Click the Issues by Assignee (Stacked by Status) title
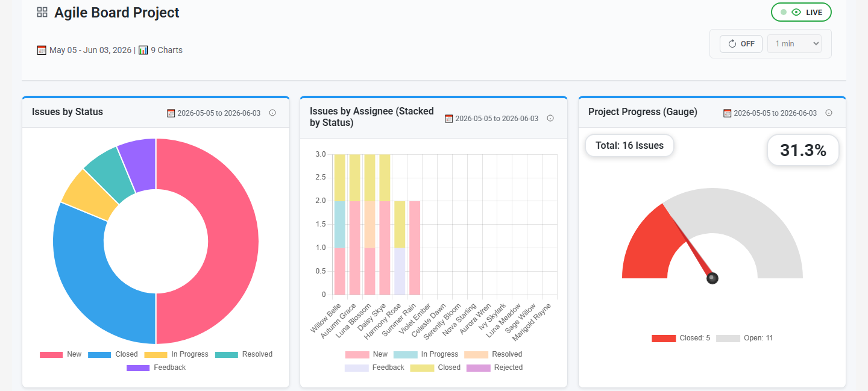The width and height of the screenshot is (868, 391). (372, 117)
